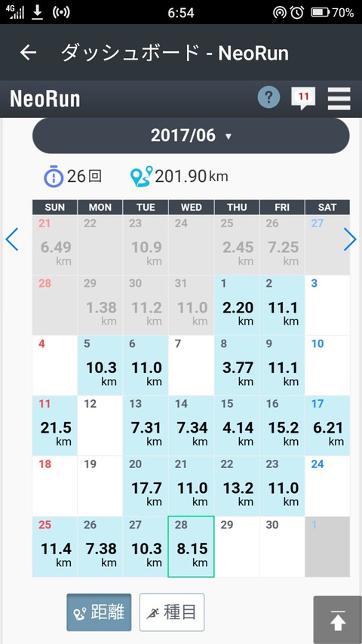362x644 pixels.
Task: Tap the scroll-to-top arrow button
Action: 337,620
